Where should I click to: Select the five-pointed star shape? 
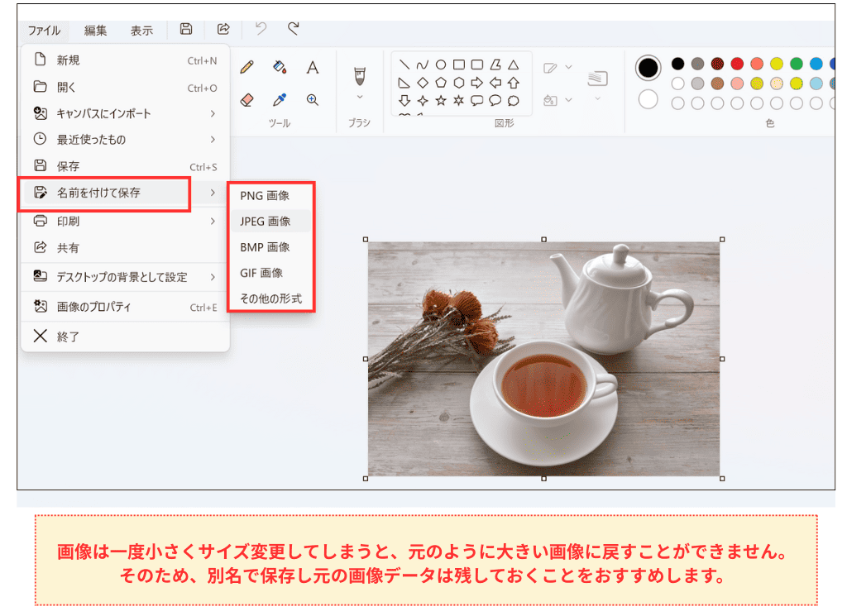pos(442,101)
